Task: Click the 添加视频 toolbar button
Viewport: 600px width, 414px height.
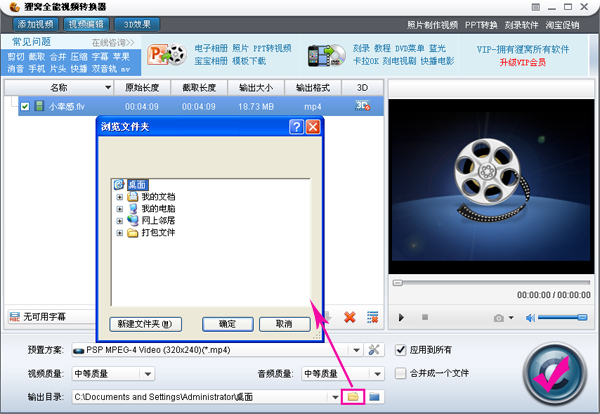Action: coord(35,24)
